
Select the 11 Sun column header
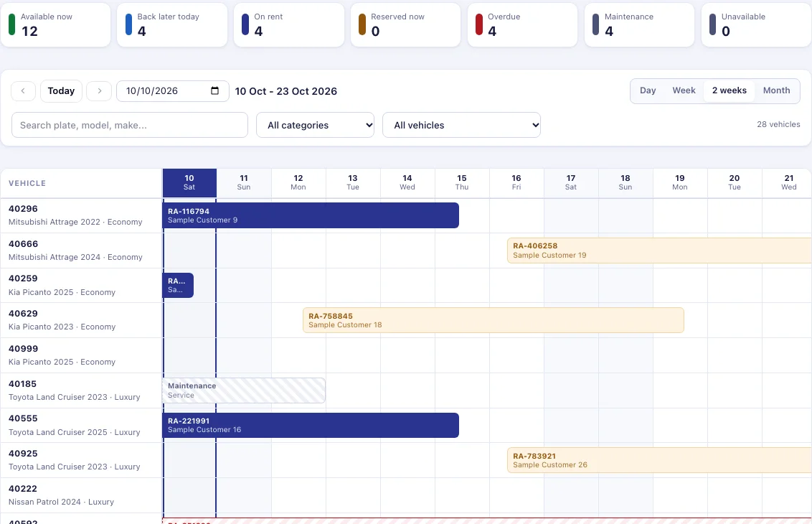(x=244, y=183)
